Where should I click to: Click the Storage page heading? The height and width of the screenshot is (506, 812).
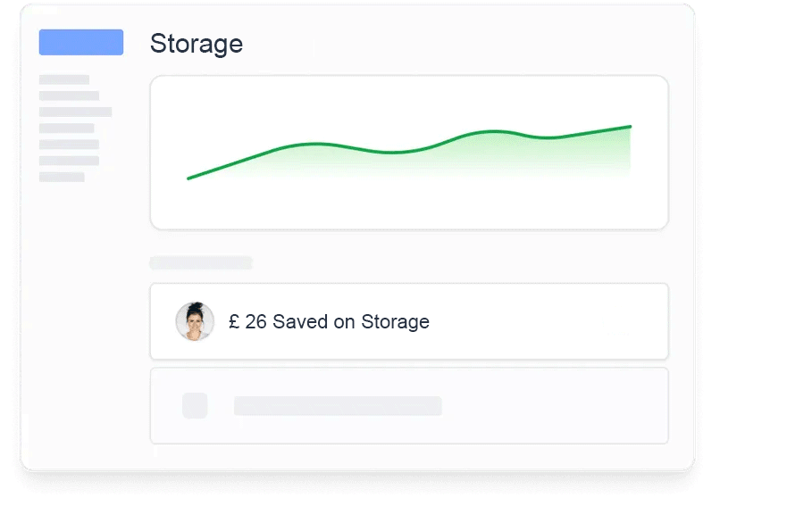click(197, 44)
